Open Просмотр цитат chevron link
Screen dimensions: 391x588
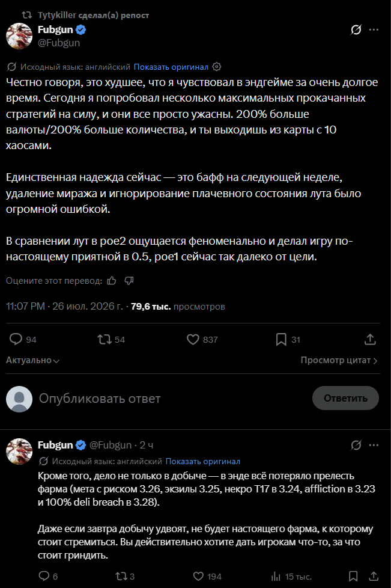coord(339,360)
